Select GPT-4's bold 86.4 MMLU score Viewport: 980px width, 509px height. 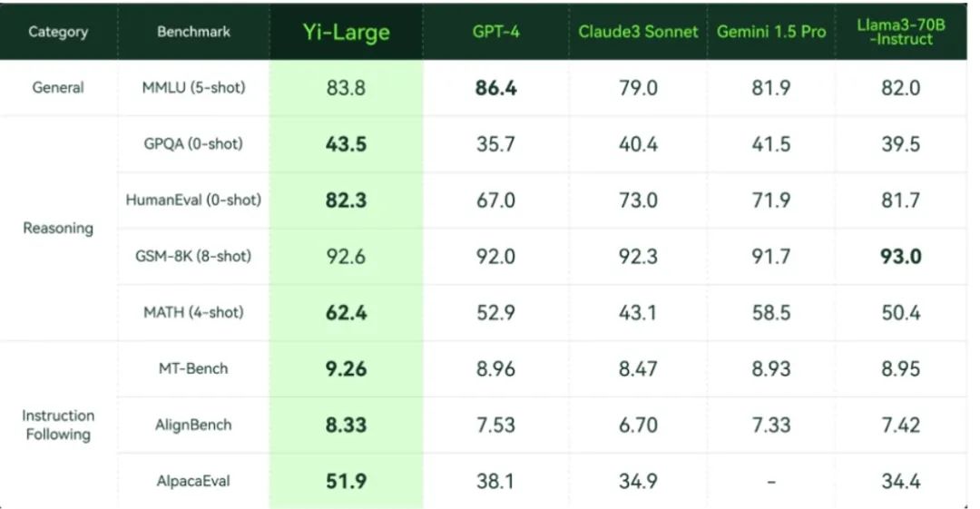pos(495,87)
